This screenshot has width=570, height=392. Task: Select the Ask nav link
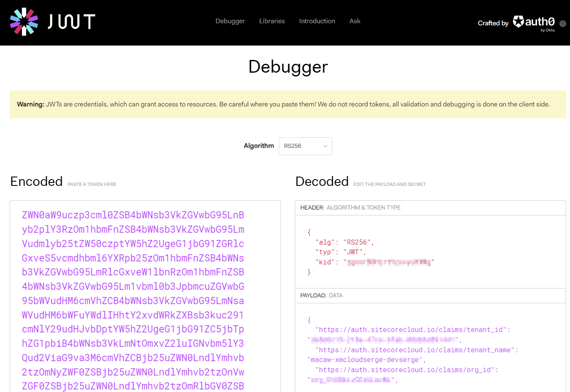click(355, 21)
